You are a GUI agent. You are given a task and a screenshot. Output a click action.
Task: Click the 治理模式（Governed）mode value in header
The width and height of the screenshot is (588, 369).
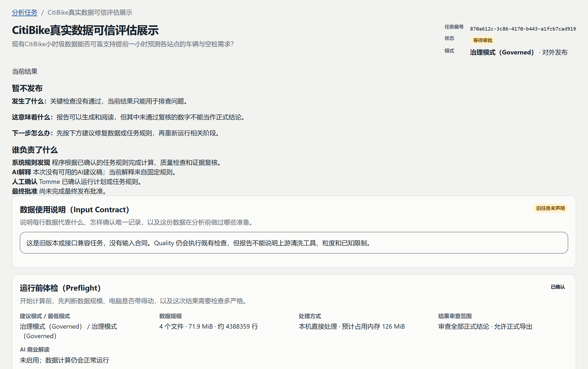coord(502,52)
